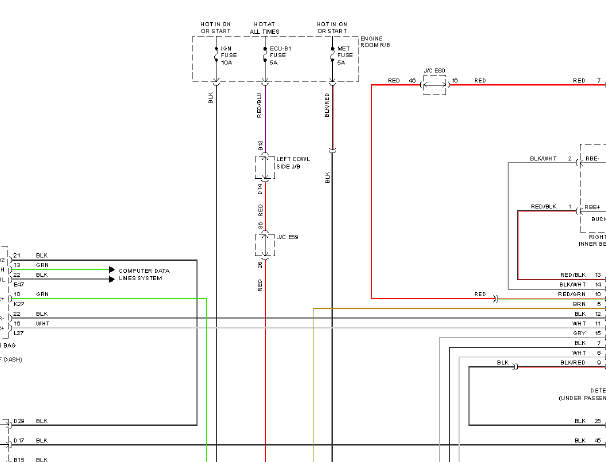606x462 pixels.
Task: Click the 'BLK 25' wire label
Action: tap(587, 421)
